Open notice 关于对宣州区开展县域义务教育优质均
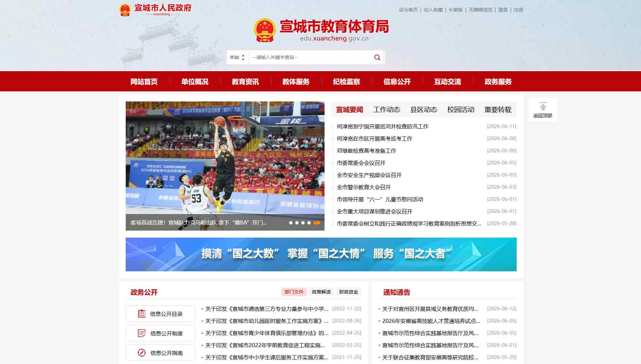The width and height of the screenshot is (641, 364). coord(430,309)
